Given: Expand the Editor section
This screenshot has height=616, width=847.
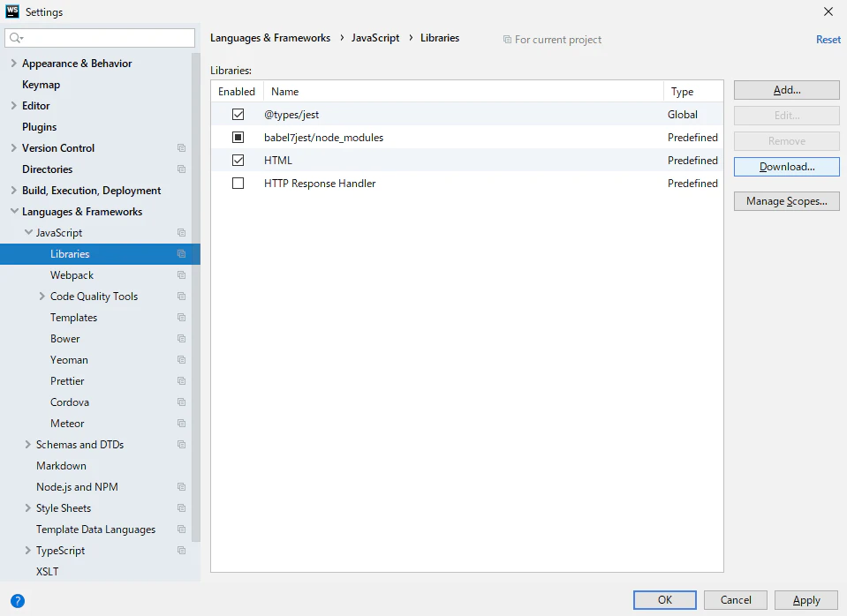Looking at the screenshot, I should (14, 106).
